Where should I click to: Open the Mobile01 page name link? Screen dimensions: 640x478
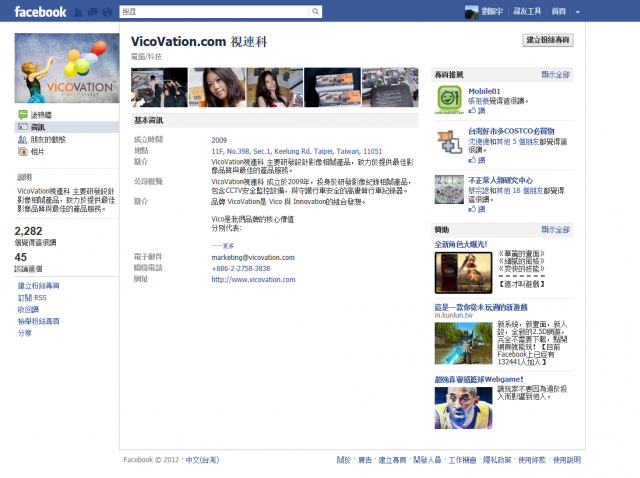(x=484, y=91)
